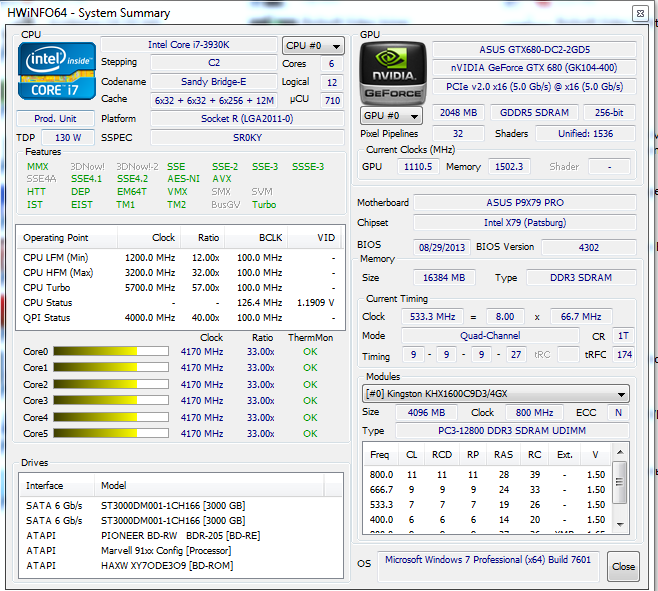
Task: Click the Core3 usage bar
Action: [111, 400]
